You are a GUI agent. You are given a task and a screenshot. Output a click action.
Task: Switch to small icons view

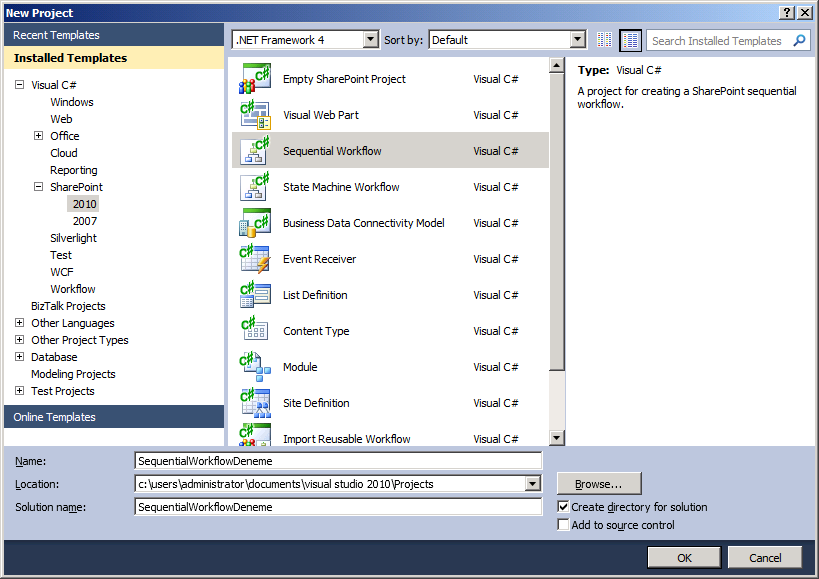pyautogui.click(x=604, y=40)
